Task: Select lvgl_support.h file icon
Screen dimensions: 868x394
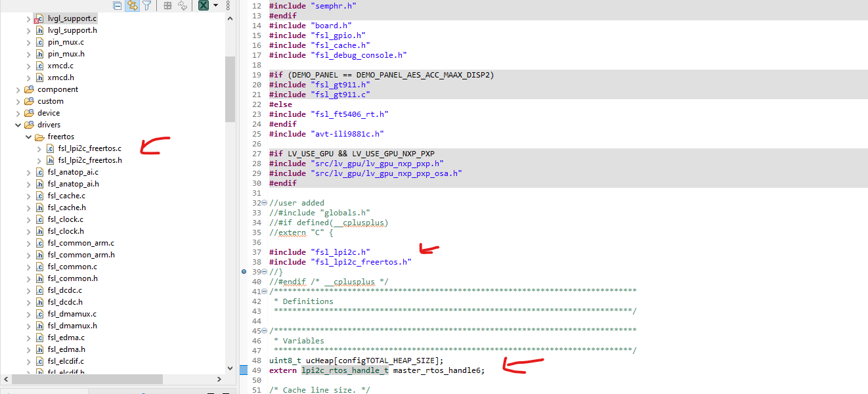Action: (x=39, y=30)
